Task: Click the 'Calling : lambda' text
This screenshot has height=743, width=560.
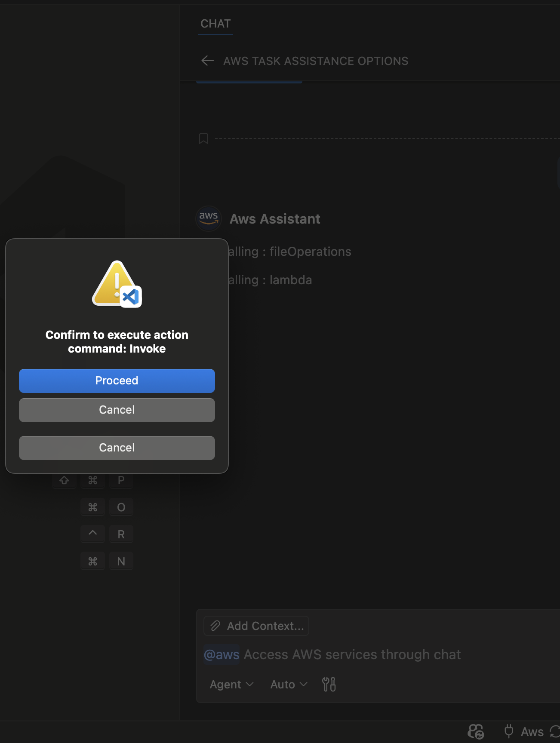Action: pyautogui.click(x=270, y=280)
